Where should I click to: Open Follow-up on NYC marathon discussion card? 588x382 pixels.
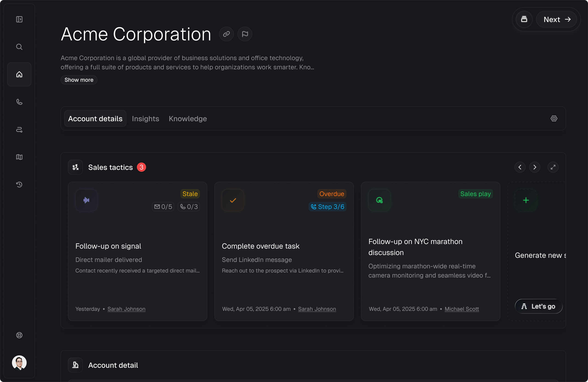pos(431,251)
